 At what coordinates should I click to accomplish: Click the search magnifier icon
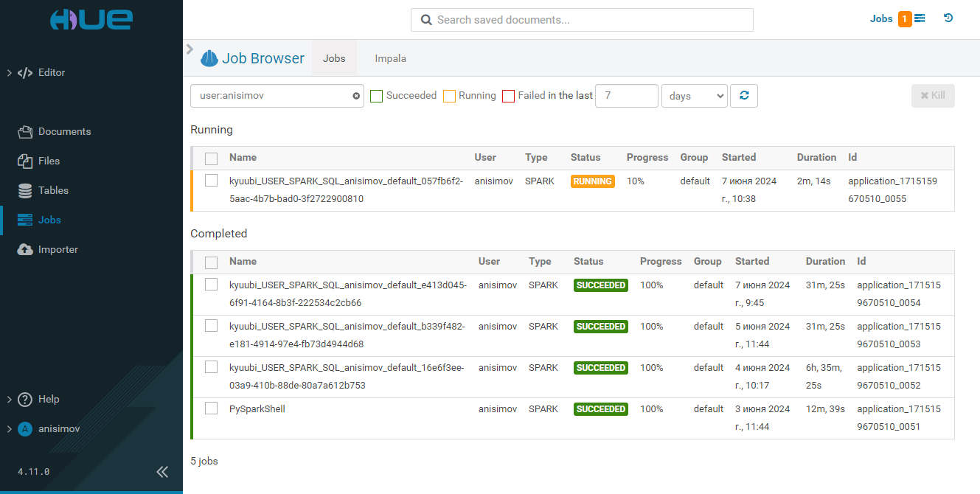426,20
